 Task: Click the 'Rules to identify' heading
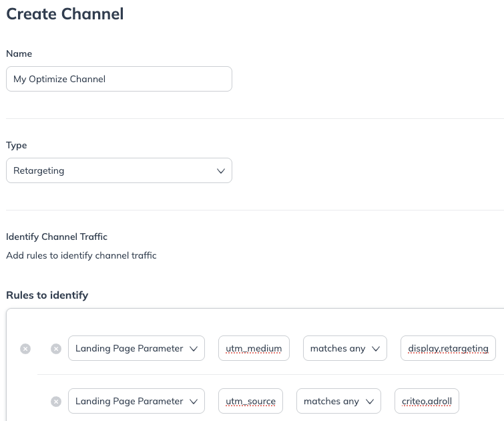[47, 295]
